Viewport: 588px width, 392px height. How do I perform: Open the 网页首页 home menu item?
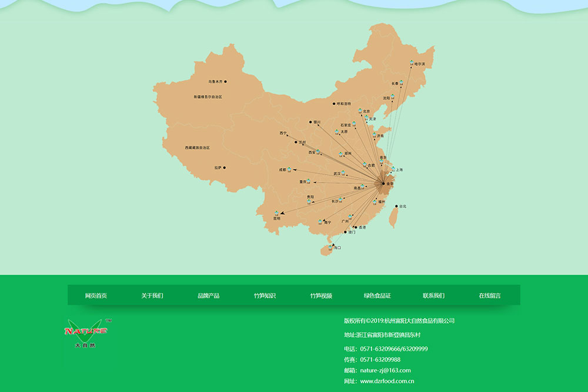(96, 295)
